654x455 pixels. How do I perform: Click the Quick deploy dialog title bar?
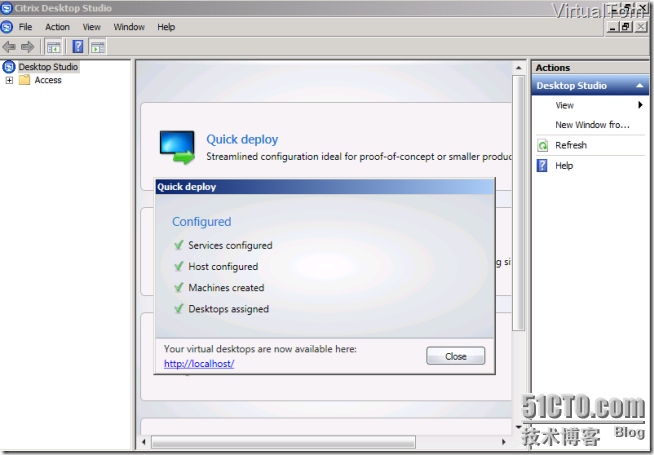point(324,187)
